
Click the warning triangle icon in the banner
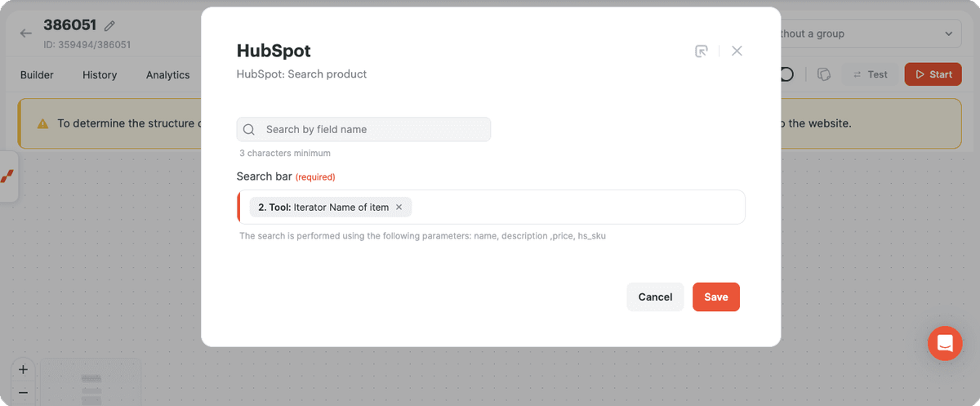[42, 123]
